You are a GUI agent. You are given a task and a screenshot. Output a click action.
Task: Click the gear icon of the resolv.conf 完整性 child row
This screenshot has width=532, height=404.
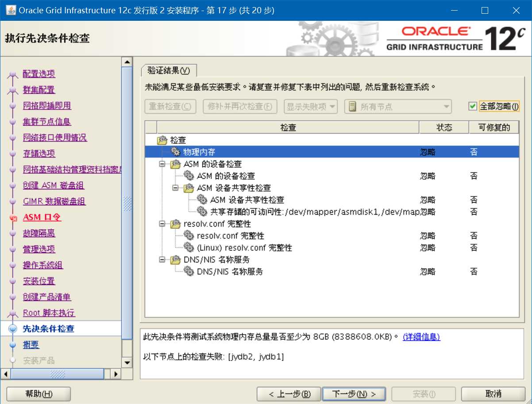click(x=189, y=235)
